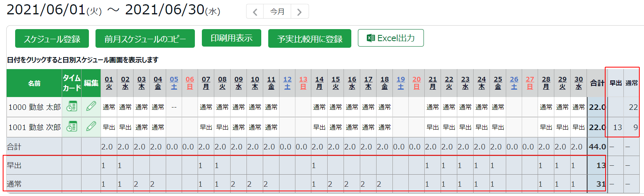The image size is (644, 196).
Task: Jump to 今月 current month
Action: [x=277, y=12]
